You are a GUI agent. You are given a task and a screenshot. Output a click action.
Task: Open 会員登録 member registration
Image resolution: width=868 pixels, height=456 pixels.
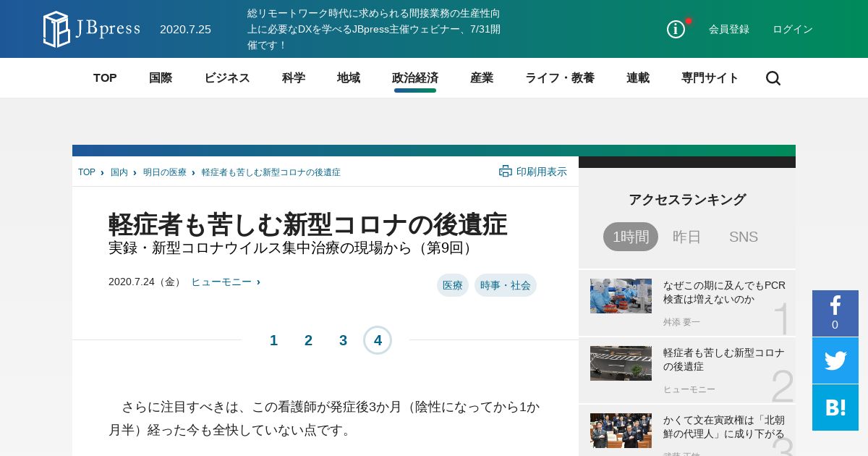(x=729, y=29)
